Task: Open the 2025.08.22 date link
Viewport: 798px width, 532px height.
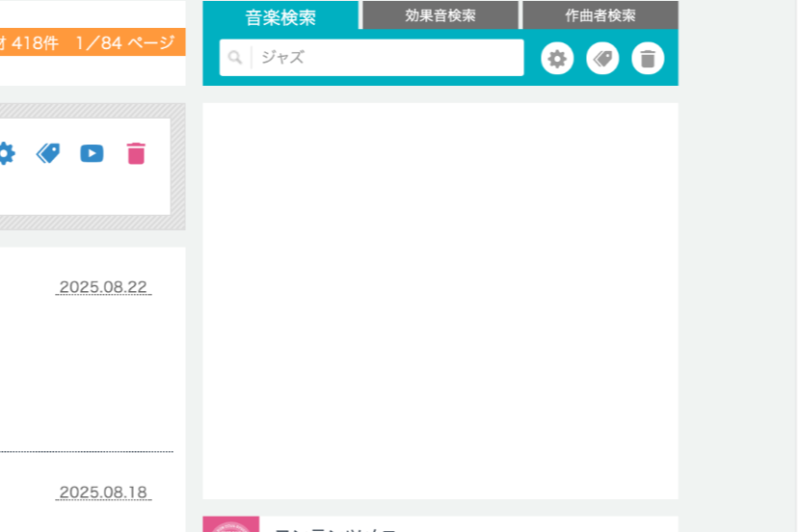Action: coord(103,287)
